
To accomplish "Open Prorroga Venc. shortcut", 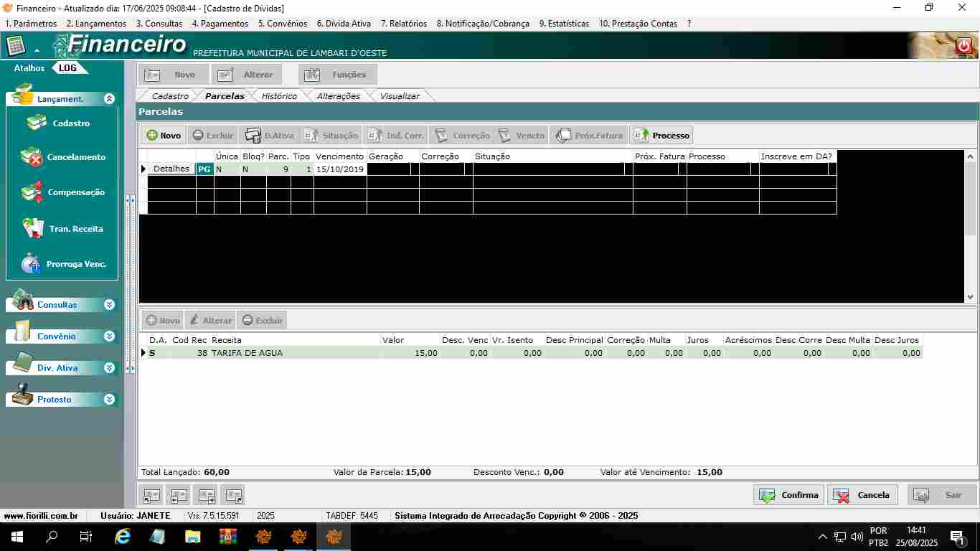I will [32, 264].
